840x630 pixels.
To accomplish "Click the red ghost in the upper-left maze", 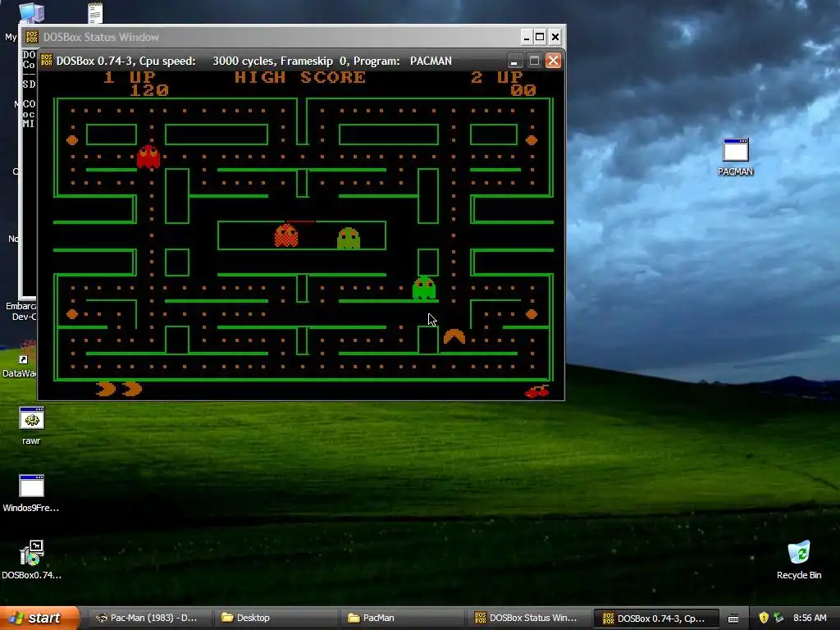I will tap(148, 157).
